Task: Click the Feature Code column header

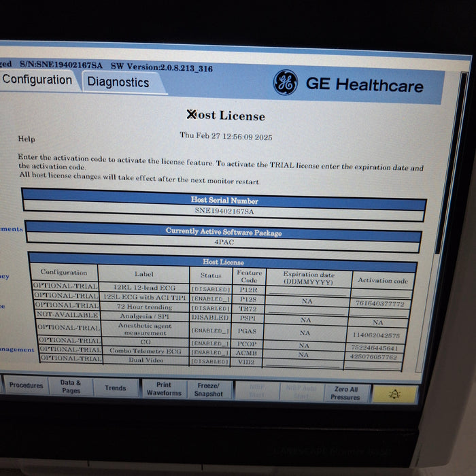Action: click(250, 276)
